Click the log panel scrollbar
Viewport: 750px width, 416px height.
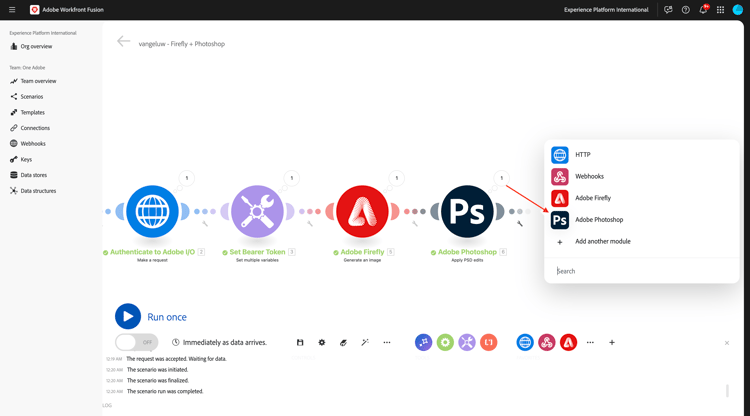point(727,391)
